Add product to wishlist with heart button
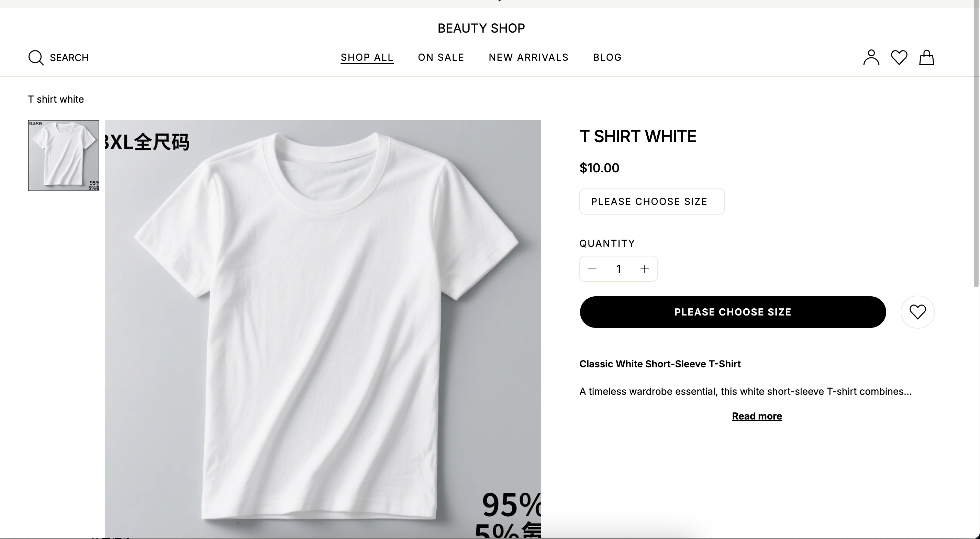 917,312
